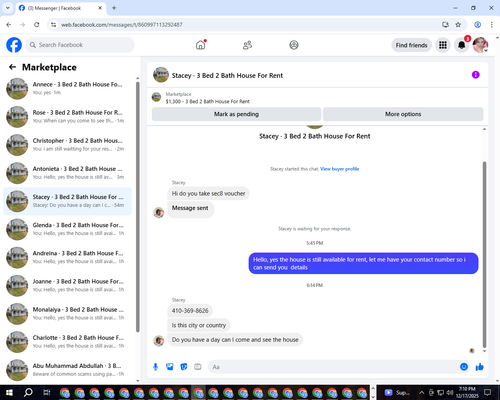This screenshot has height=400, width=500.
Task: Record a voice clip microphone icon
Action: 155,367
